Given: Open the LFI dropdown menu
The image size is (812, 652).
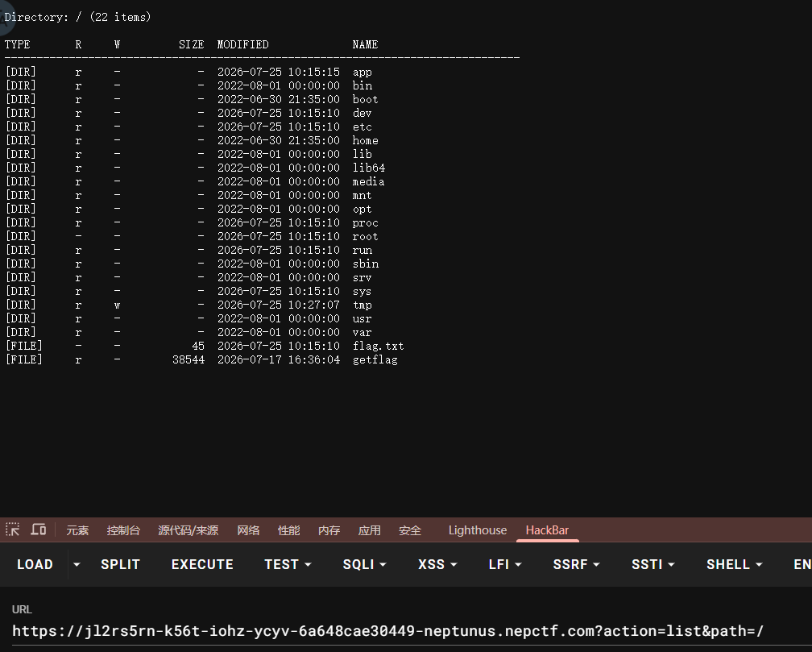Looking at the screenshot, I should pos(505,564).
